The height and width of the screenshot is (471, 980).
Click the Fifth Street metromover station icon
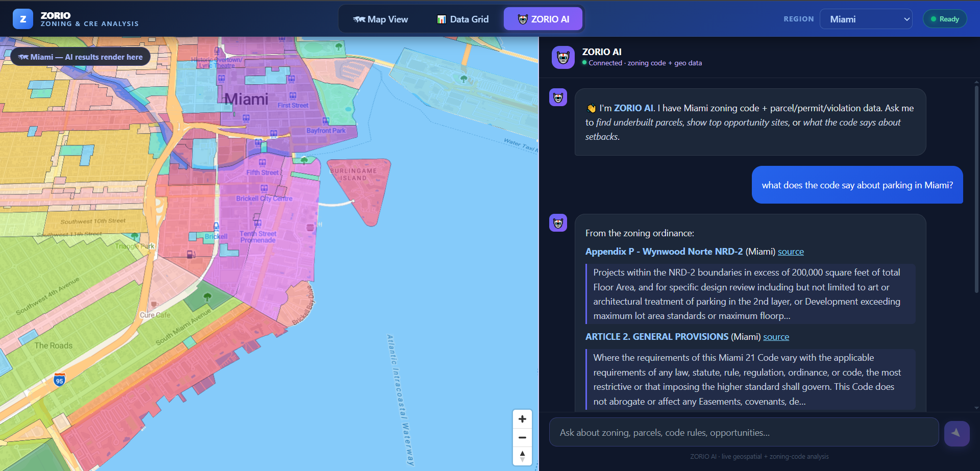[262, 163]
